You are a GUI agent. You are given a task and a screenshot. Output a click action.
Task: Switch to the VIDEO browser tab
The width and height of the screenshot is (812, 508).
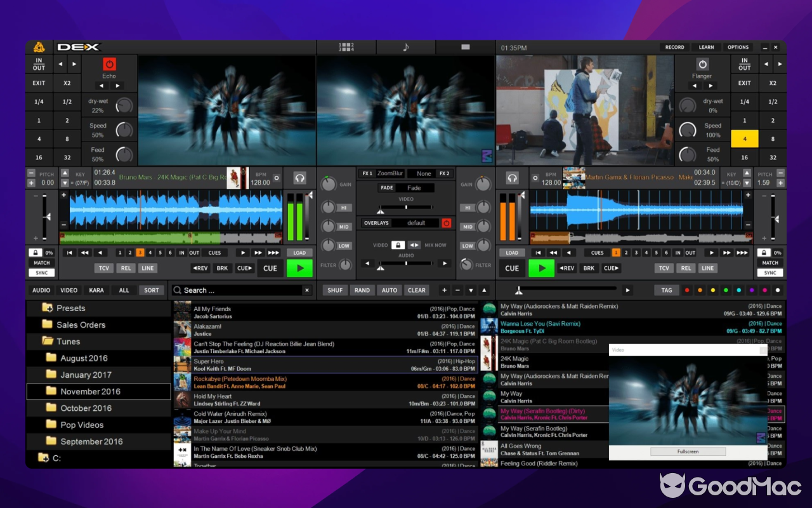[69, 290]
